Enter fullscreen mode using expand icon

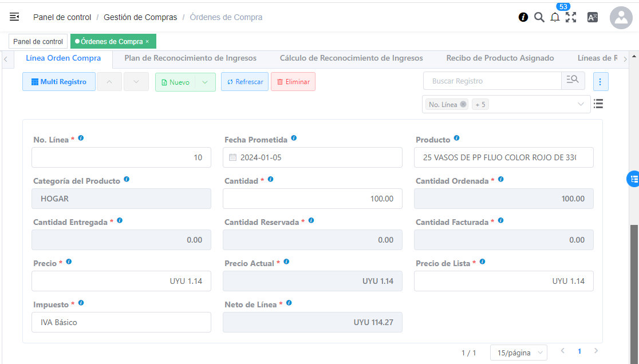(x=571, y=17)
